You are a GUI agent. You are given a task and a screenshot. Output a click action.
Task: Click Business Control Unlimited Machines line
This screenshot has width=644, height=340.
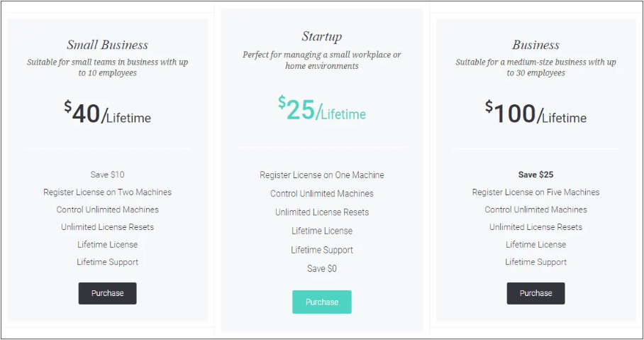[x=535, y=209]
